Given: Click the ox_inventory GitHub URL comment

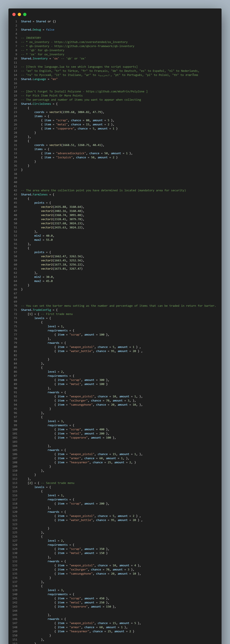Looking at the screenshot, I should click(74, 42).
